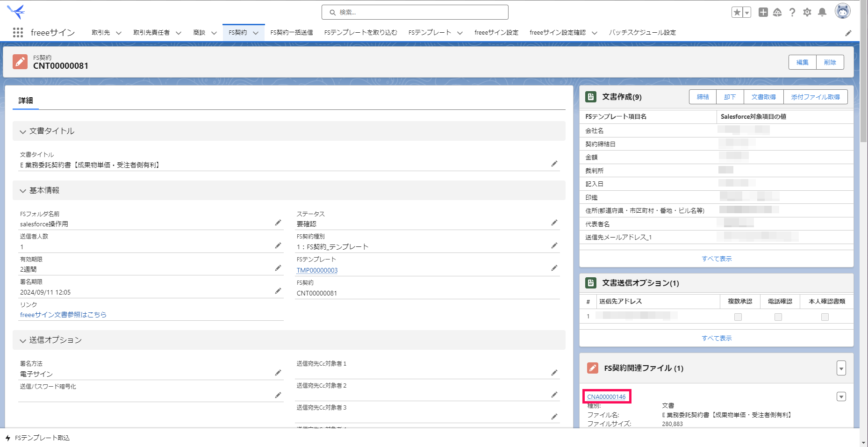Click the 削除 button

click(830, 62)
